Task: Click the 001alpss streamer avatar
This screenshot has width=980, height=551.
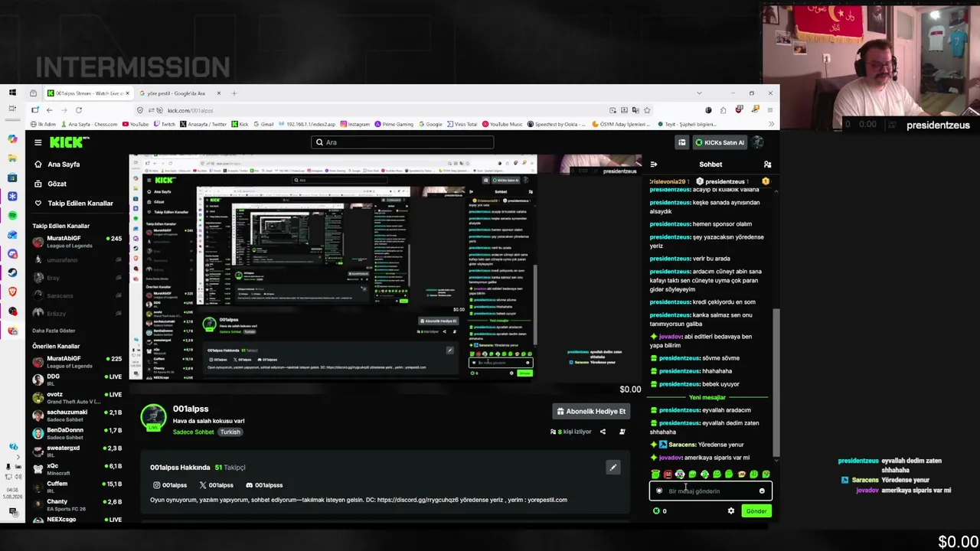Action: (x=153, y=417)
